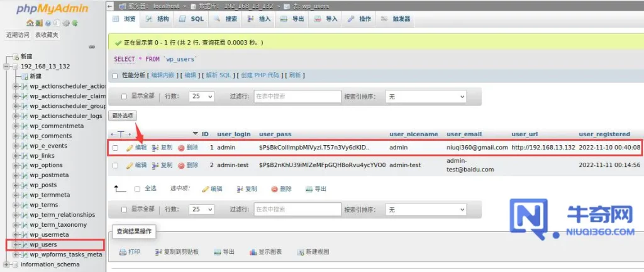Viewport: 644px width, 272px height.
Task: Click niuqi360@gmail.com email cell
Action: pos(477,147)
